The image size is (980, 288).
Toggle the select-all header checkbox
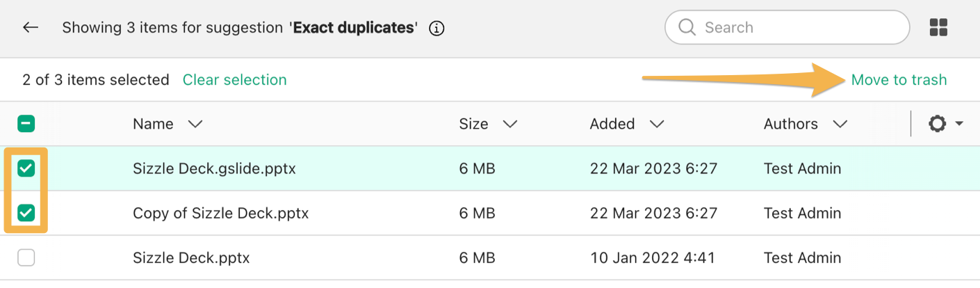tap(26, 124)
